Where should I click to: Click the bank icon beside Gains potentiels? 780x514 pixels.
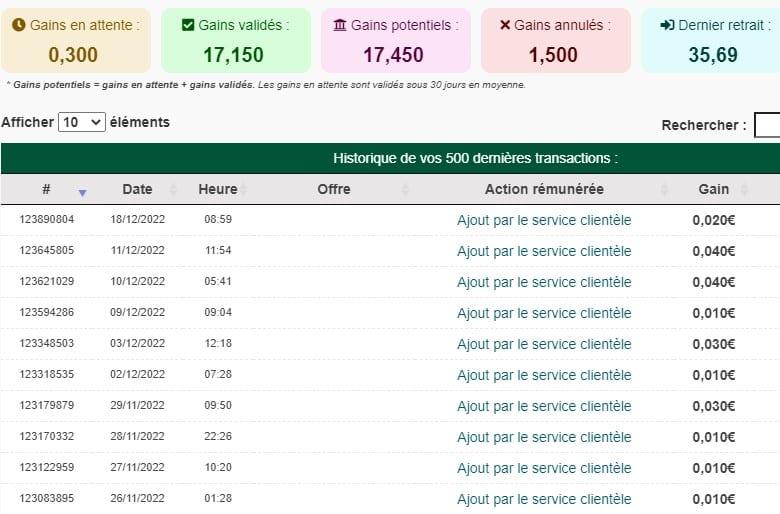coord(340,24)
